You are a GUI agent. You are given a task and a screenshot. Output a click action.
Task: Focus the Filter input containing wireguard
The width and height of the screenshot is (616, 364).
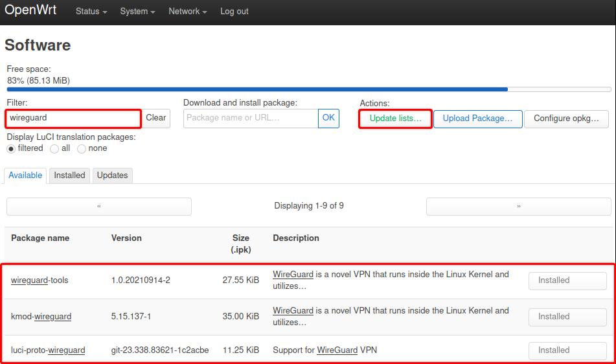point(73,119)
